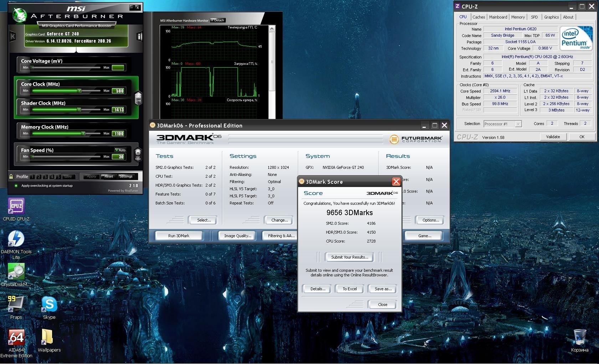Switch to the About tab in CPU-Z
This screenshot has width=599, height=364.
(568, 17)
